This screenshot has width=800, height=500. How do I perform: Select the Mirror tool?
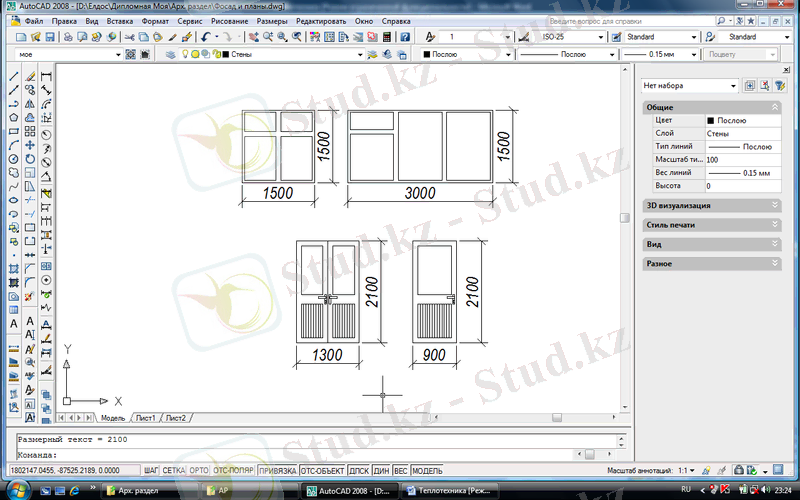click(x=30, y=104)
